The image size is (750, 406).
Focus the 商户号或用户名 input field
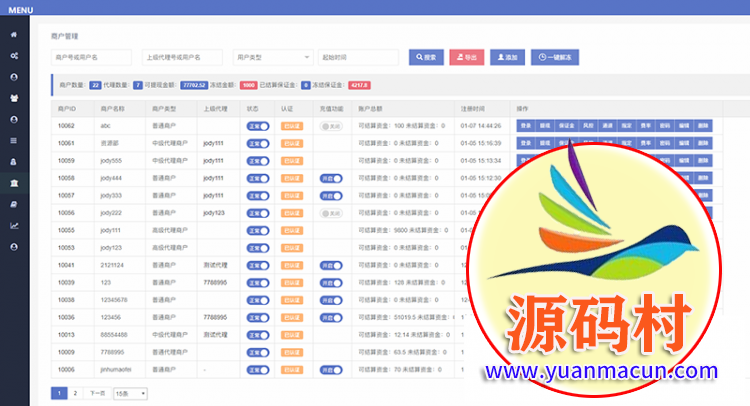coord(91,57)
